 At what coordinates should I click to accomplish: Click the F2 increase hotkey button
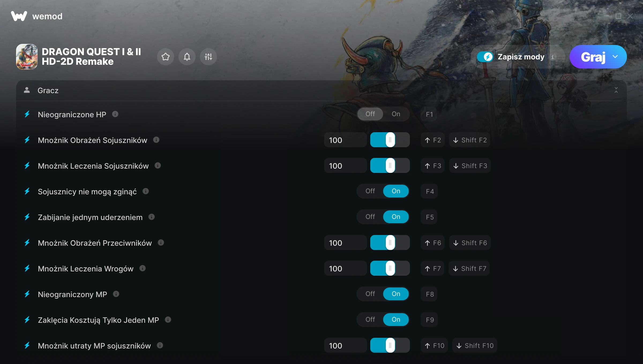pos(433,140)
